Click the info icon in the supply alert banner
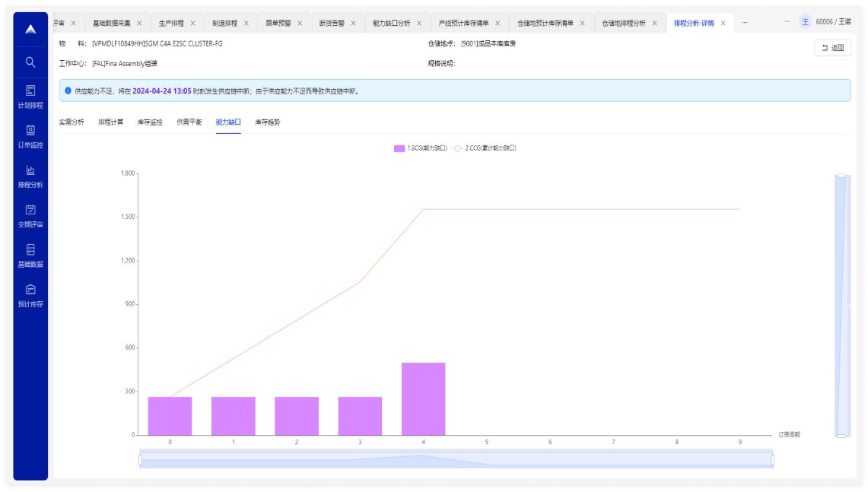Screen dimensions: 868x492 pyautogui.click(x=68, y=90)
